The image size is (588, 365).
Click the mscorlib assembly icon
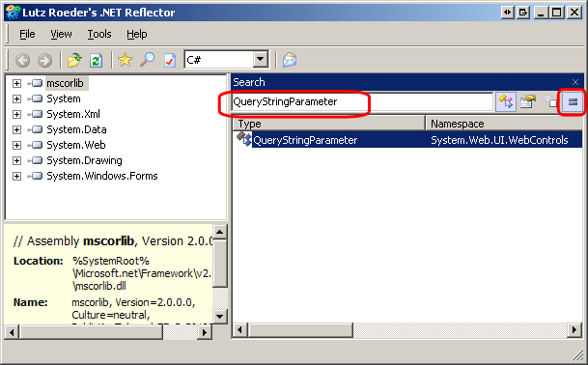[x=35, y=83]
